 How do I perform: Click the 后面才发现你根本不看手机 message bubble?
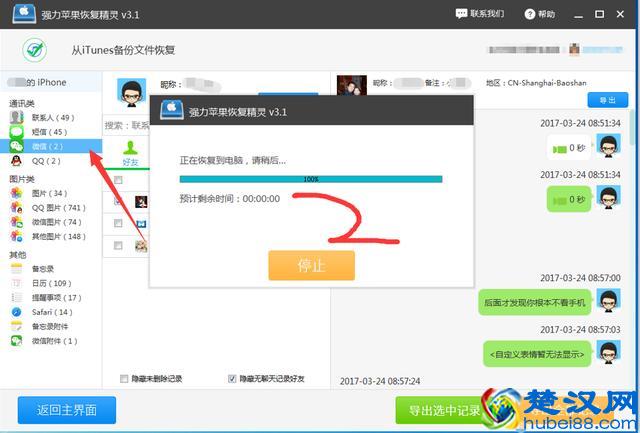pos(535,303)
